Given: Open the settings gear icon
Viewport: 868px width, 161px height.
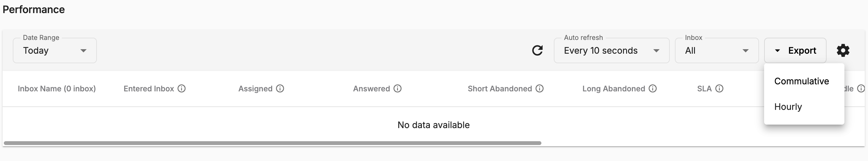Looking at the screenshot, I should tap(843, 50).
